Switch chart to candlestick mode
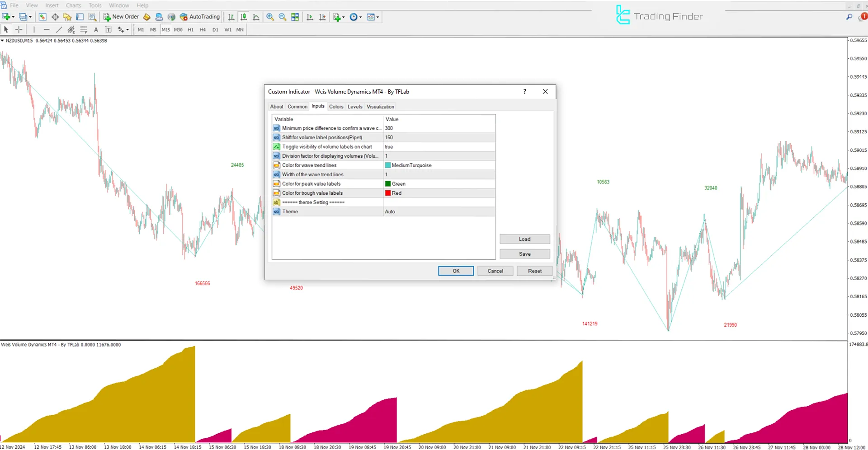This screenshot has width=868, height=450. coord(244,17)
